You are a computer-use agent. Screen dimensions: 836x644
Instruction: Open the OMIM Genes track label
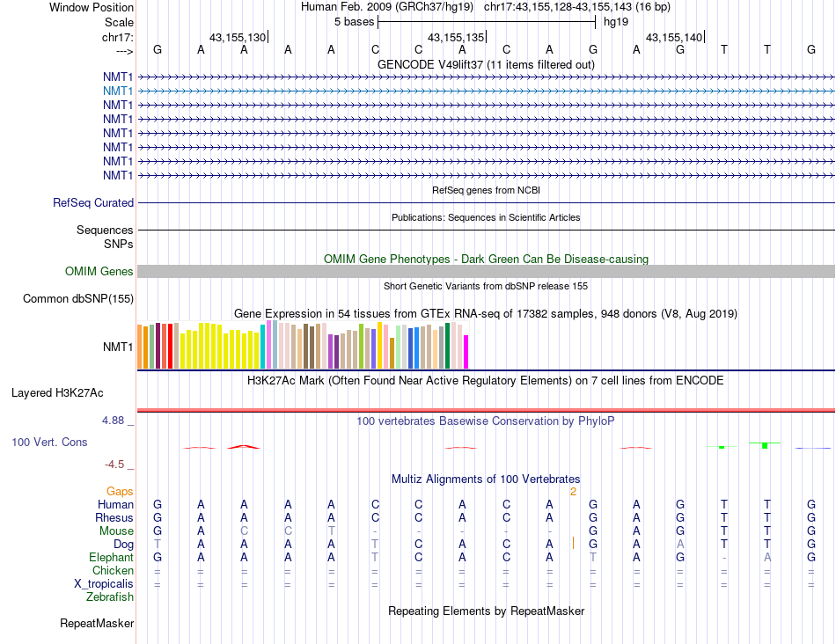pos(99,271)
